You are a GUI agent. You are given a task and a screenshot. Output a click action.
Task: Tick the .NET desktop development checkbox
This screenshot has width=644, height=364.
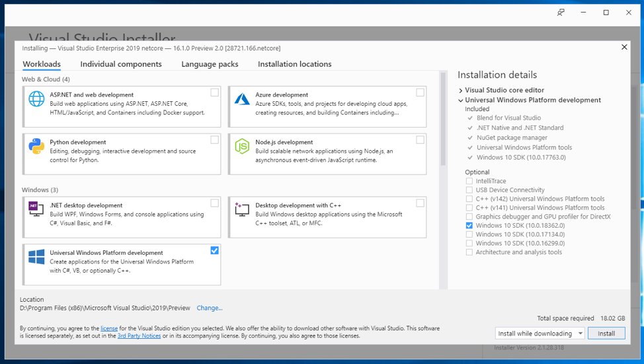coord(214,203)
